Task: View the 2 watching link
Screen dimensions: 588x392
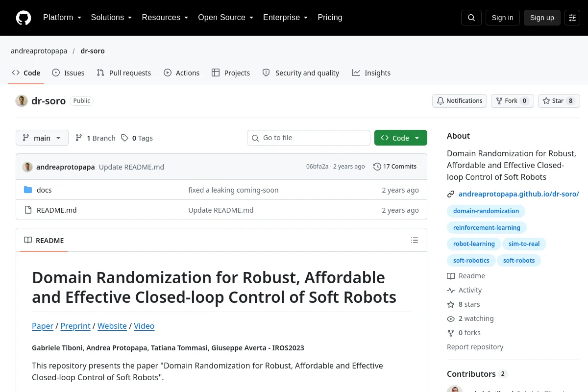Action: (470, 319)
